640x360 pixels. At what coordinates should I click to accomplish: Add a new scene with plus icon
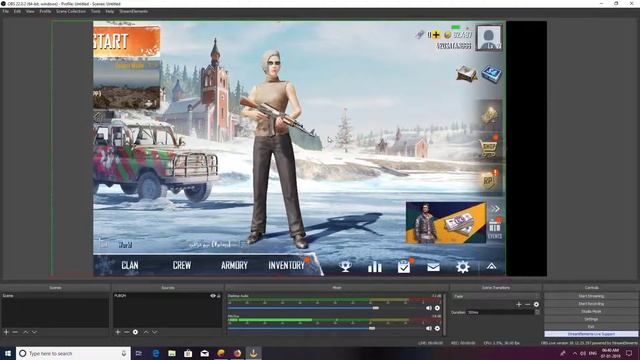click(x=6, y=332)
